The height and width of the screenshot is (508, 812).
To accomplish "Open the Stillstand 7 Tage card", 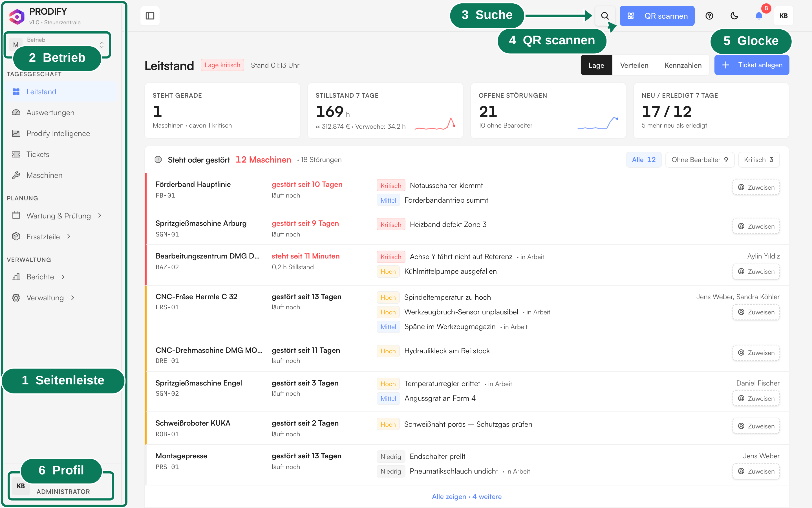I will (385, 111).
